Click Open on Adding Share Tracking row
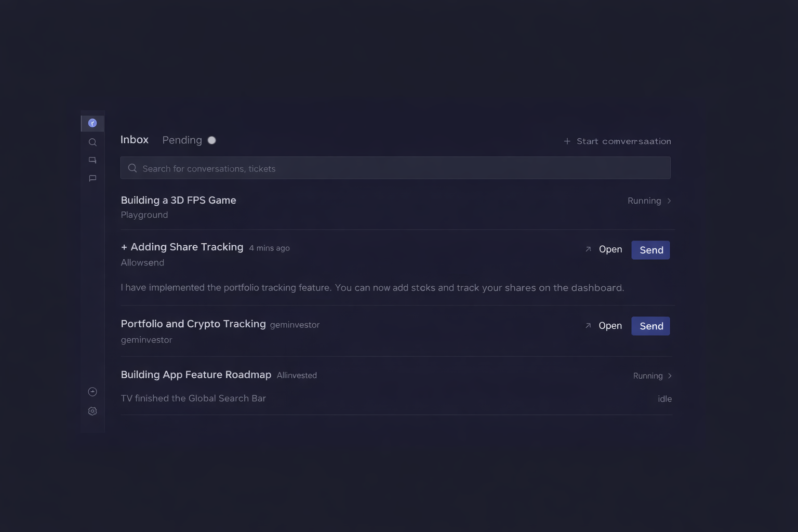The height and width of the screenshot is (532, 798). [x=610, y=249]
